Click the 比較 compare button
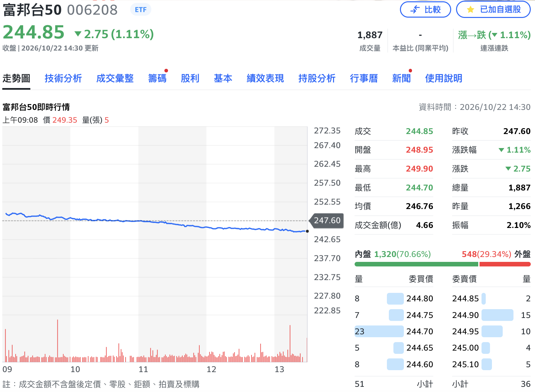The image size is (535, 392). (x=425, y=9)
